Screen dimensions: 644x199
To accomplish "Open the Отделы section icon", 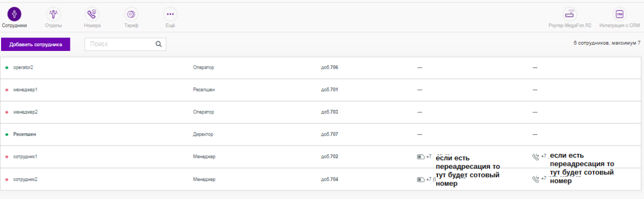I will [x=53, y=14].
